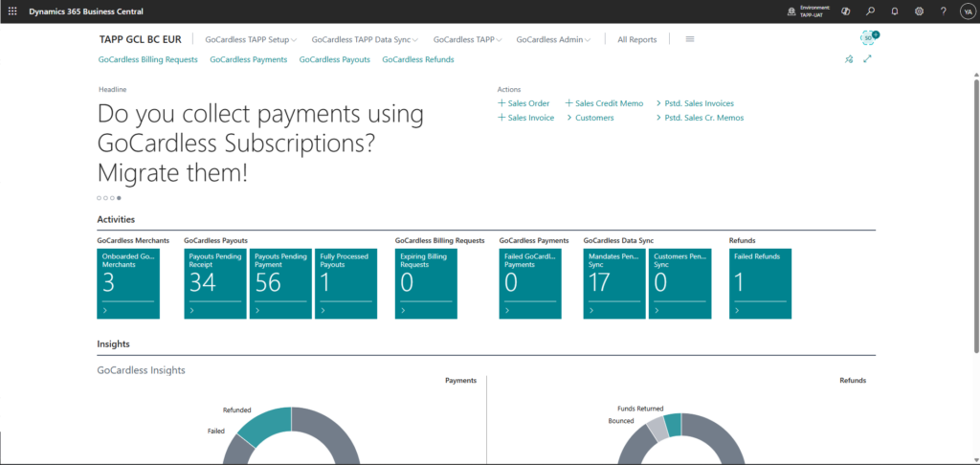The height and width of the screenshot is (465, 980).
Task: Click the SO collaboration avatar icon
Action: tap(868, 37)
